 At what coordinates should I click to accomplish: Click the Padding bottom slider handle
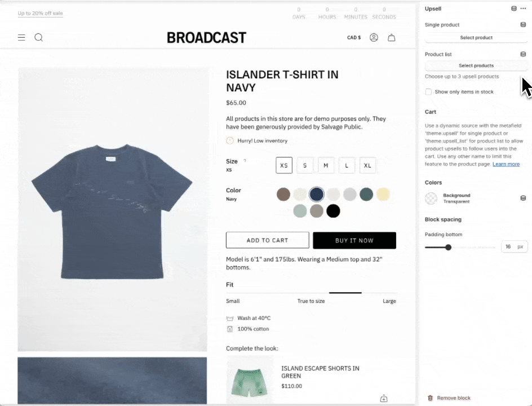448,248
